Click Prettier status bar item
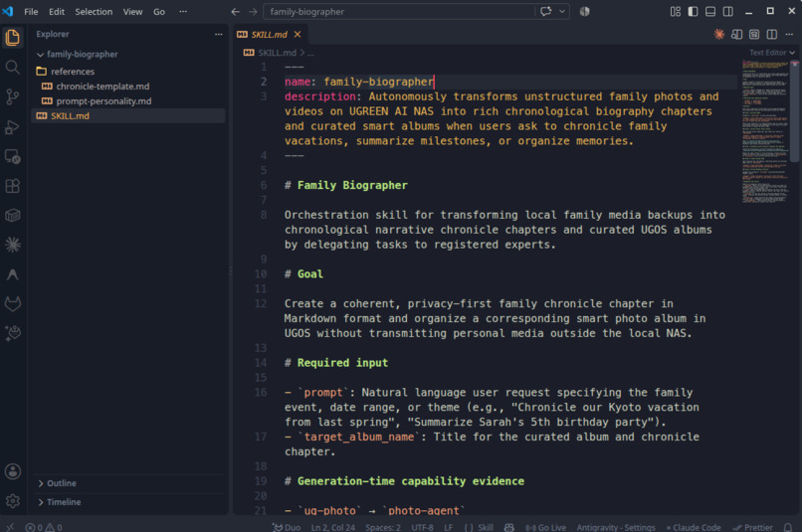 tap(753, 527)
